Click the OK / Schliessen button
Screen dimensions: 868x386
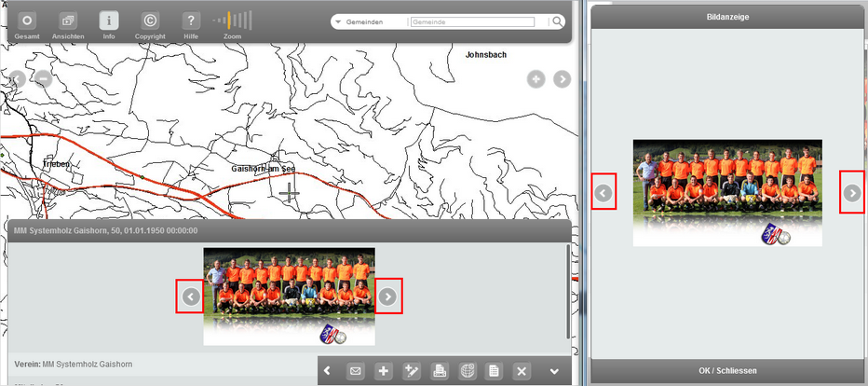[x=727, y=370]
